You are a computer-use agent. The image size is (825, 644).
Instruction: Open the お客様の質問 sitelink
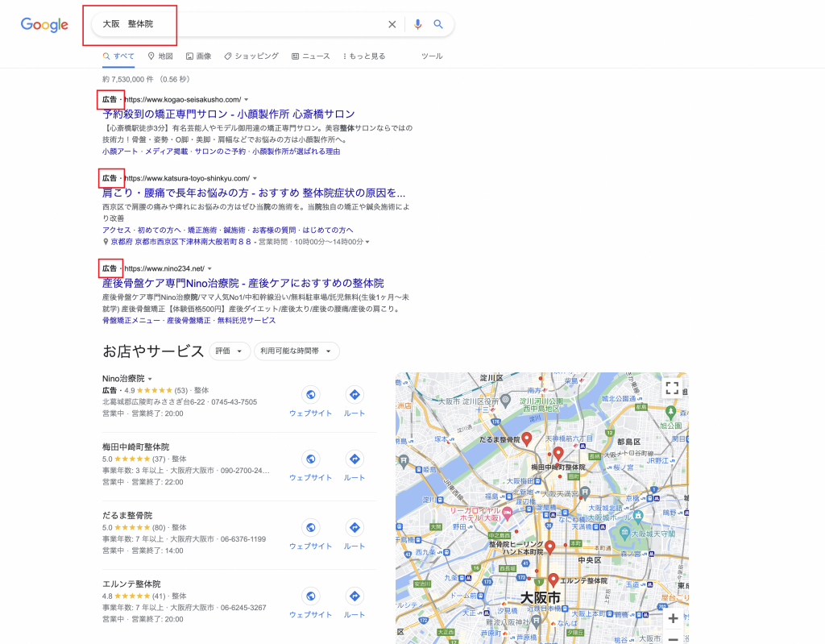click(274, 230)
